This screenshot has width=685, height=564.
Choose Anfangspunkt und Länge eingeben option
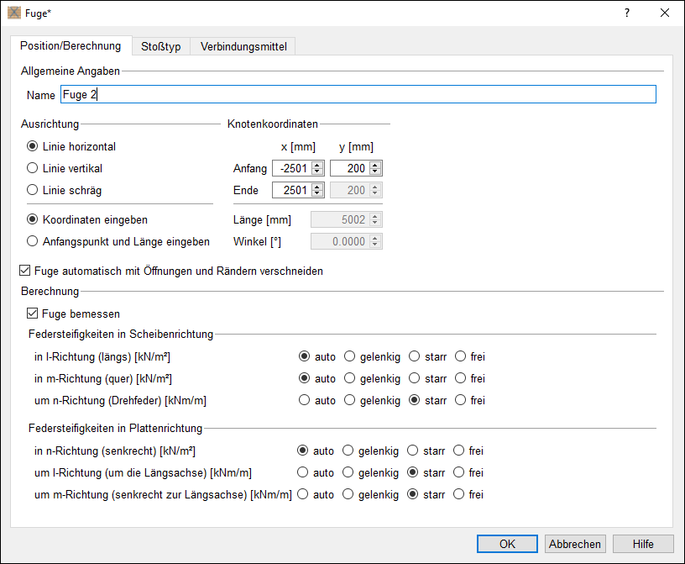point(33,241)
